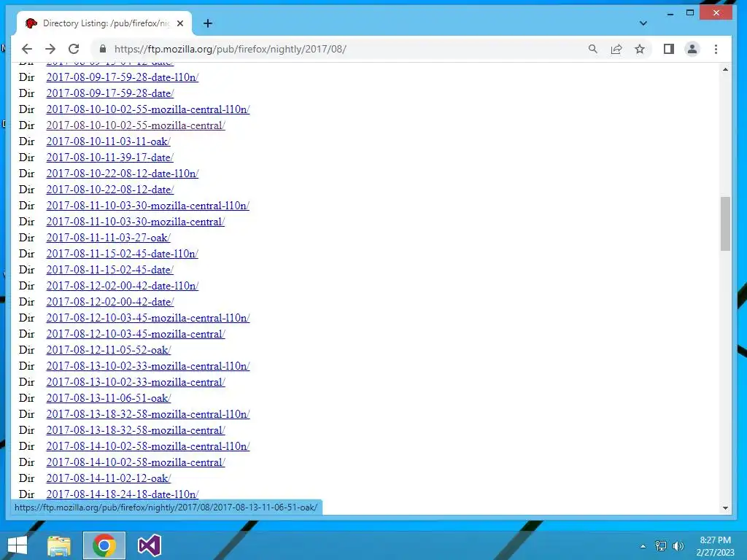Follow the 2017-08-10-22-08-12-date-l10n/ link
The image size is (747, 560).
point(123,174)
